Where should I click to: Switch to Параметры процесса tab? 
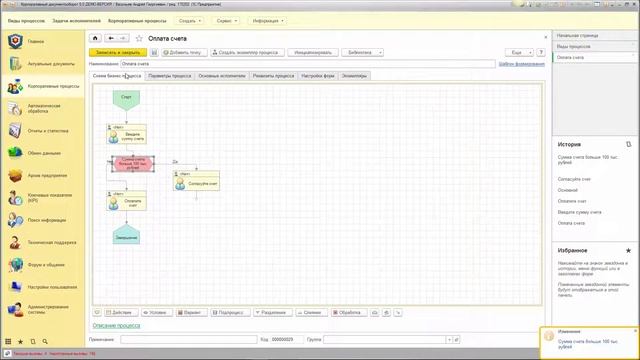169,76
